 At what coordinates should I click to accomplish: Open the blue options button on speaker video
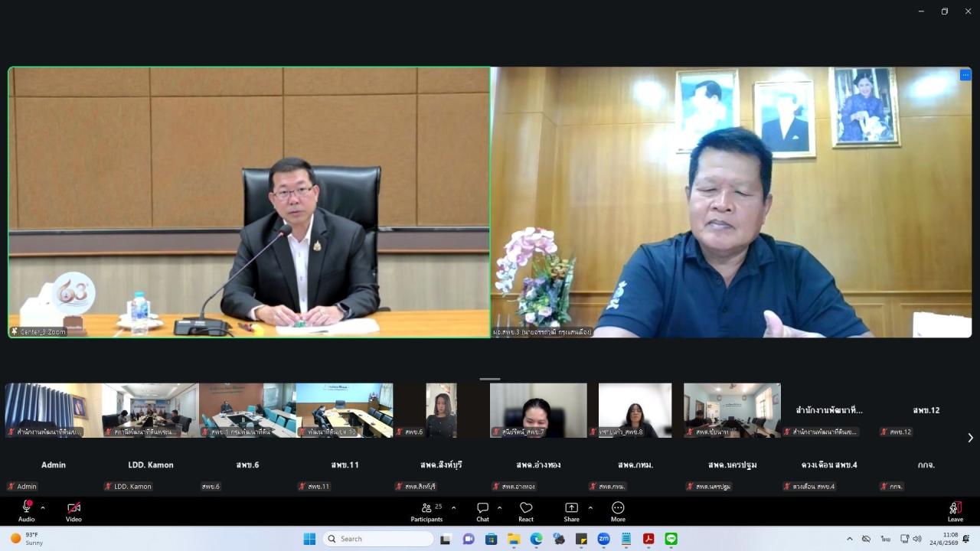(x=965, y=75)
